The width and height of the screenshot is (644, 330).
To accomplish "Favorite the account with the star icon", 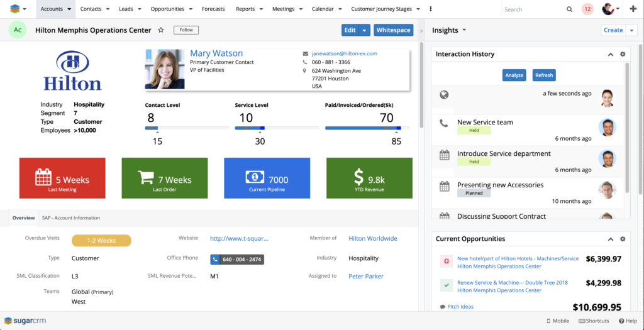I will 161,30.
